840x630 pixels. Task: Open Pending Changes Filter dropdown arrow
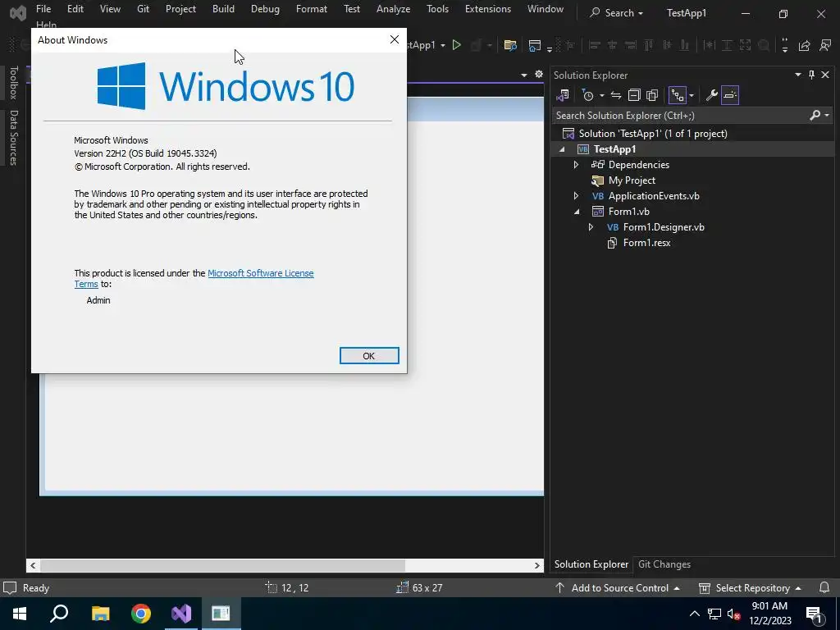[x=601, y=95]
